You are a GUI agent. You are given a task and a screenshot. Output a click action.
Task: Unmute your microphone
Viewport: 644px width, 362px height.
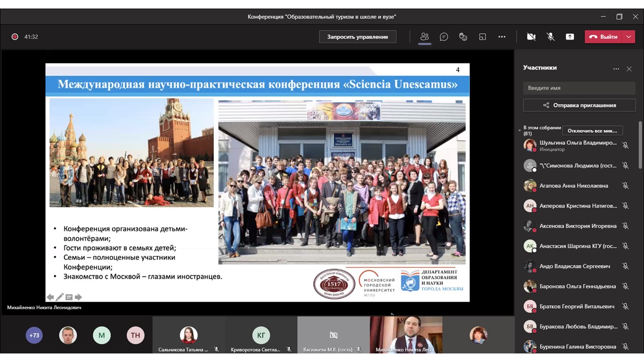pos(550,36)
